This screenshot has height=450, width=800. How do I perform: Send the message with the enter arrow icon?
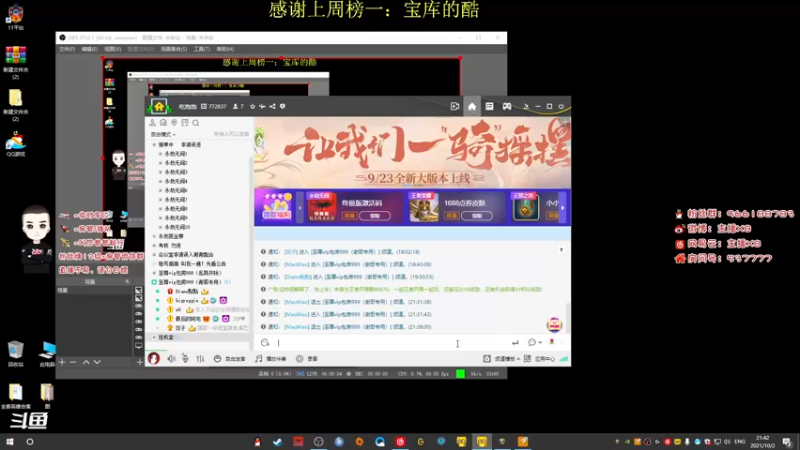coord(515,343)
